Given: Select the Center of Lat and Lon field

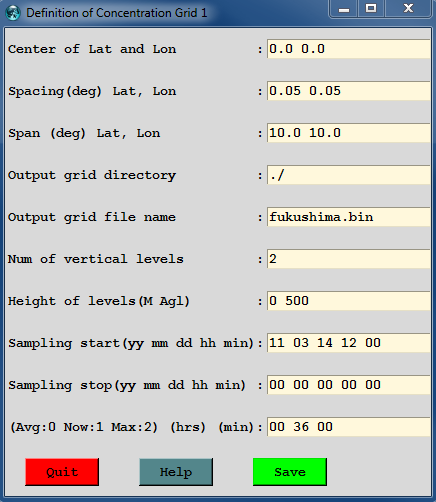Looking at the screenshot, I should [349, 49].
